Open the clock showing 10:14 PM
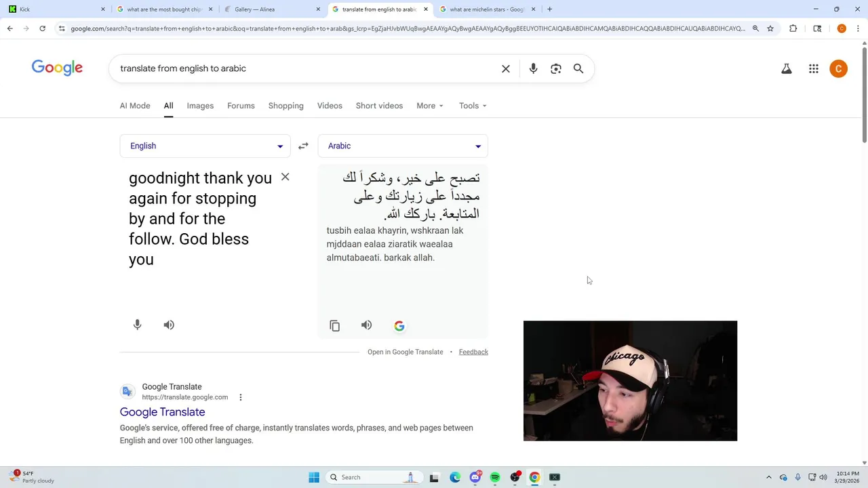 848,477
